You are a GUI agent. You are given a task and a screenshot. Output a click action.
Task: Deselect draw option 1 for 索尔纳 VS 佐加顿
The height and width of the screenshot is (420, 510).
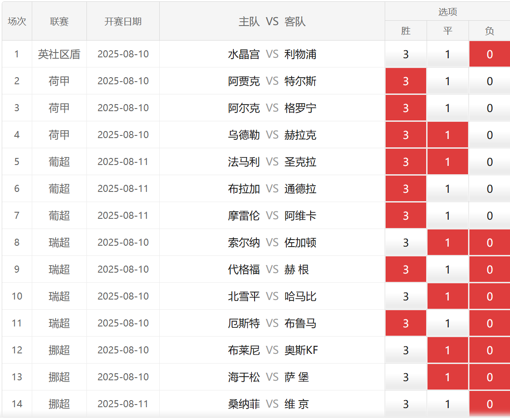pos(447,242)
